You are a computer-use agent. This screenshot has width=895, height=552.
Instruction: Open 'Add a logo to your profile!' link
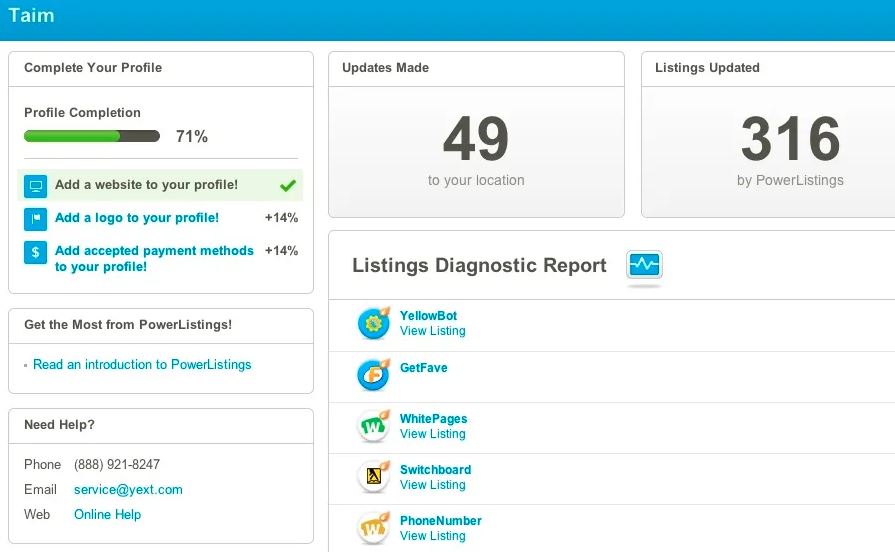click(137, 217)
